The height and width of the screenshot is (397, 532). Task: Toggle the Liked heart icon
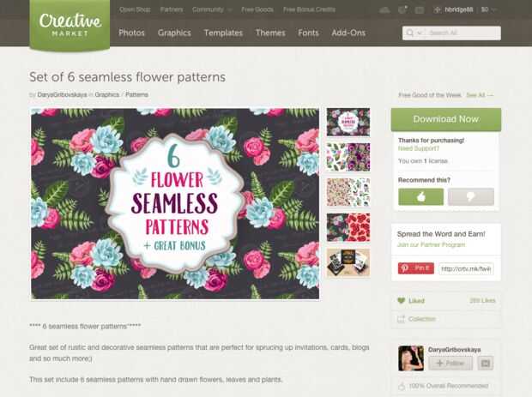click(x=402, y=300)
